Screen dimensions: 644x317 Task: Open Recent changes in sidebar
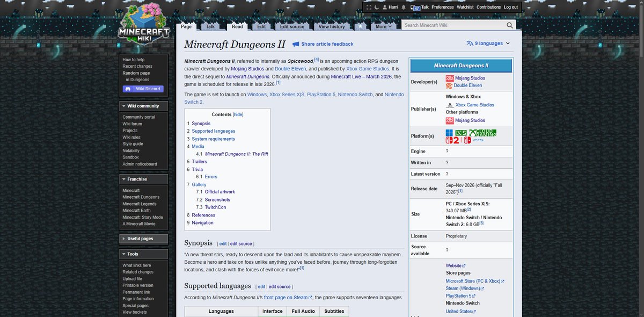click(x=137, y=66)
